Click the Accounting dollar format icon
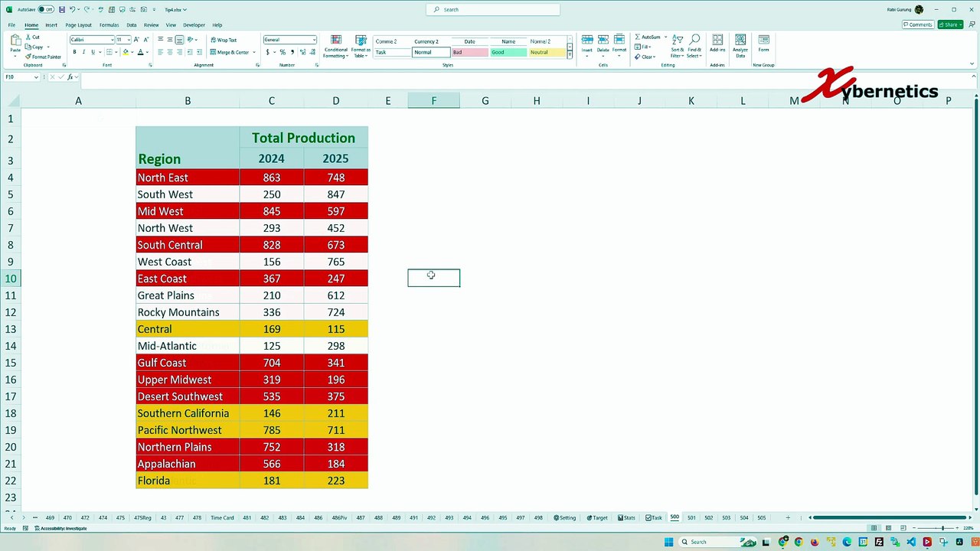Image resolution: width=980 pixels, height=551 pixels. coord(267,52)
